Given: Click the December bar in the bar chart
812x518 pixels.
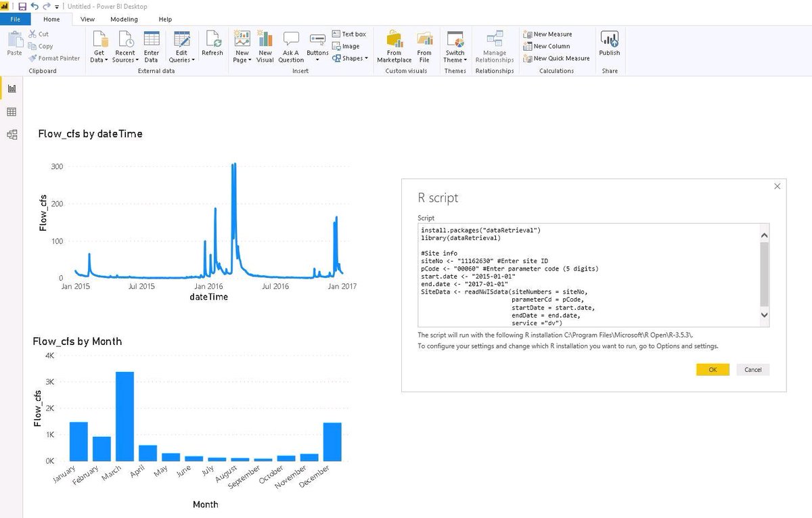Looking at the screenshot, I should point(332,442).
